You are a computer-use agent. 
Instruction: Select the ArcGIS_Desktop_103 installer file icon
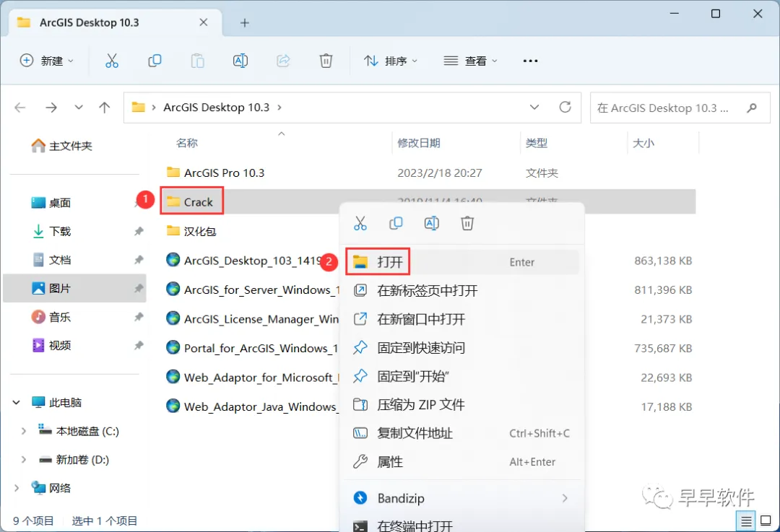tap(173, 260)
